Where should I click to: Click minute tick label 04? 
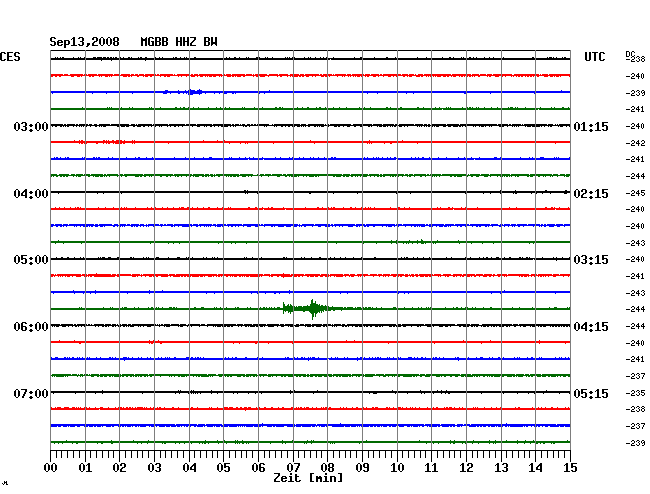[x=189, y=467]
